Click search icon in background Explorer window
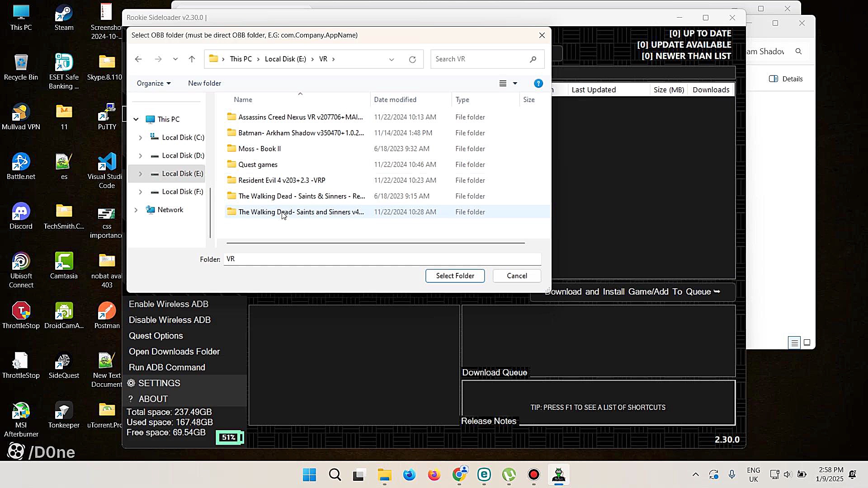 (798, 52)
